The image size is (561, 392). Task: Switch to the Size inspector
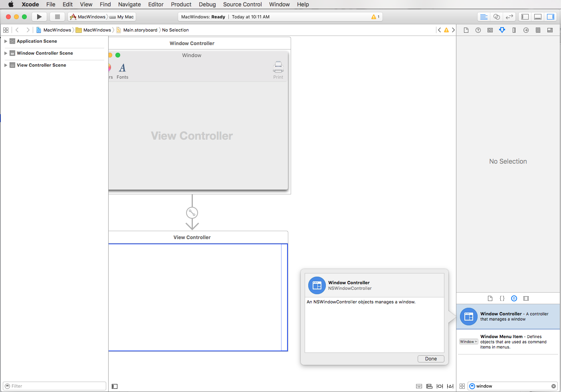click(514, 30)
